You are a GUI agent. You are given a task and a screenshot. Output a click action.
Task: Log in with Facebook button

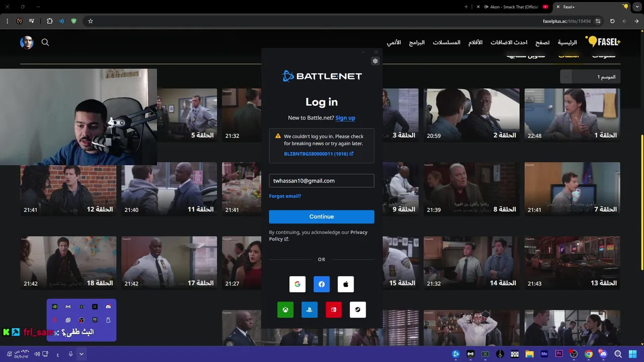321,284
